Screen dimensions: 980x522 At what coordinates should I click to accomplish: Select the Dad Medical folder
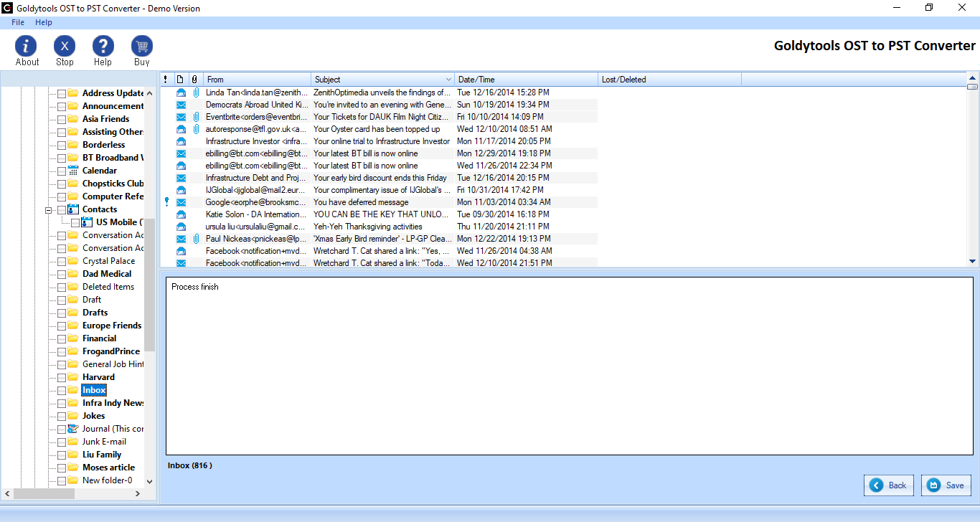[x=107, y=274]
